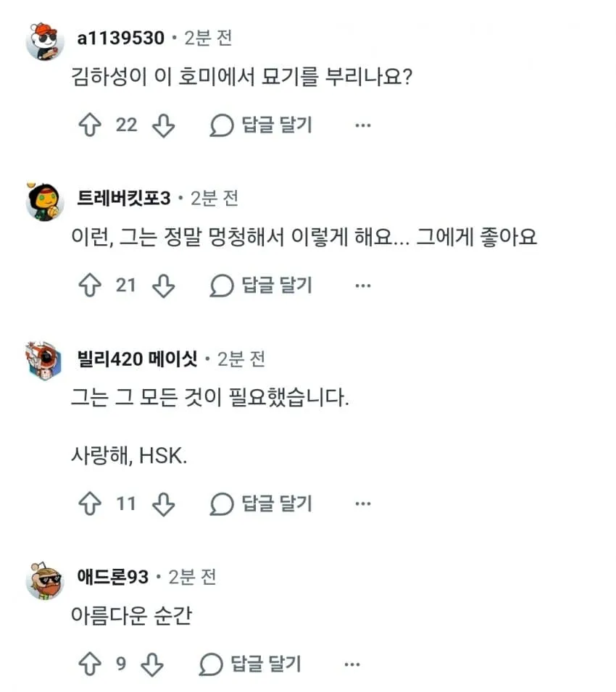Reply to 빌리420 메이싯 with 답글 달기
The height and width of the screenshot is (692, 616).
[261, 504]
